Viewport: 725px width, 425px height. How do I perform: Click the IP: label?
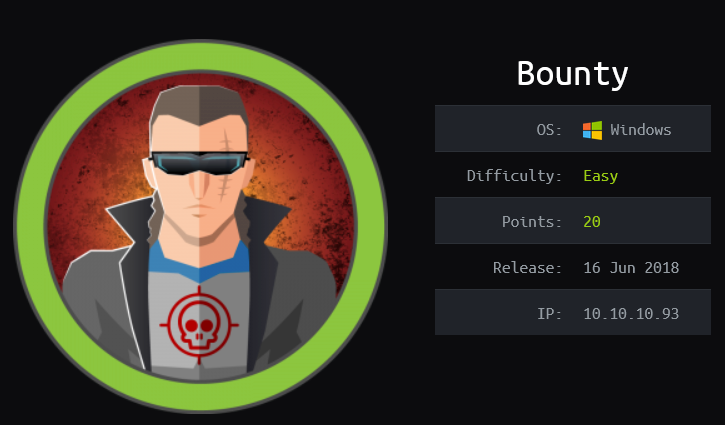549,314
